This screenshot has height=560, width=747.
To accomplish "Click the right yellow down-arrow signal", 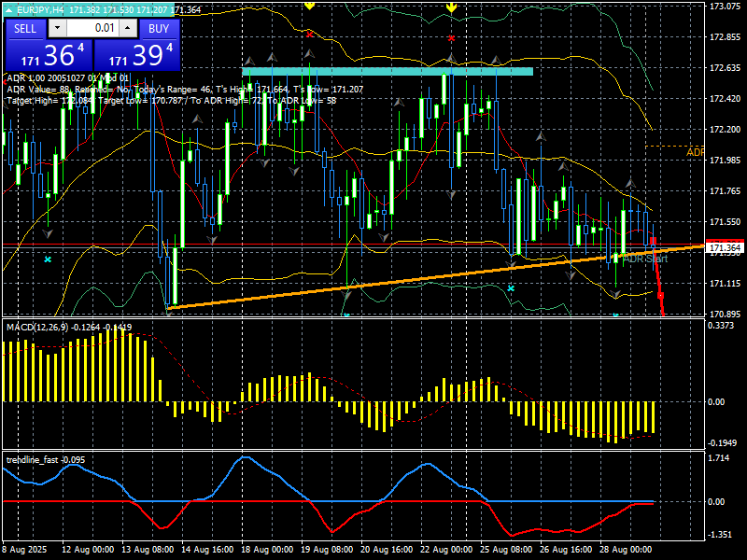I will coord(451,7).
